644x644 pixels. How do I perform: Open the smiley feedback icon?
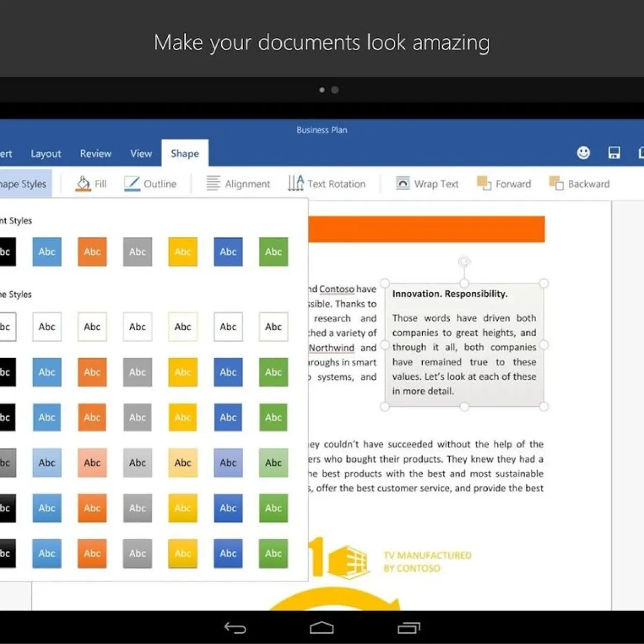583,153
